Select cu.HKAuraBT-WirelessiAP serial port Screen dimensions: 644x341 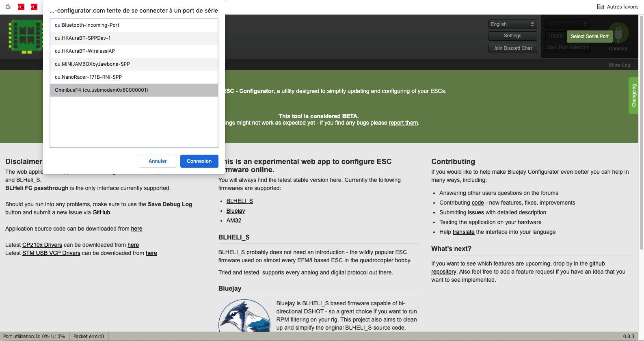(x=134, y=51)
